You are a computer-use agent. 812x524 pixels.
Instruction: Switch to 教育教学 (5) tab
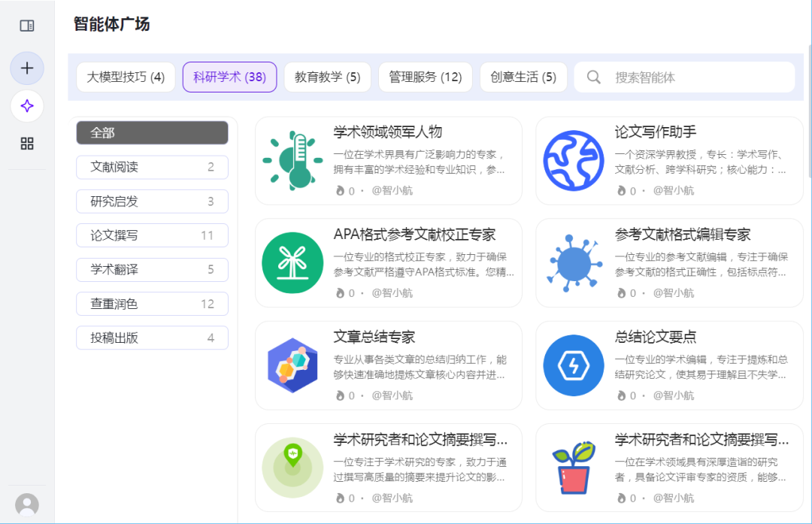(327, 77)
